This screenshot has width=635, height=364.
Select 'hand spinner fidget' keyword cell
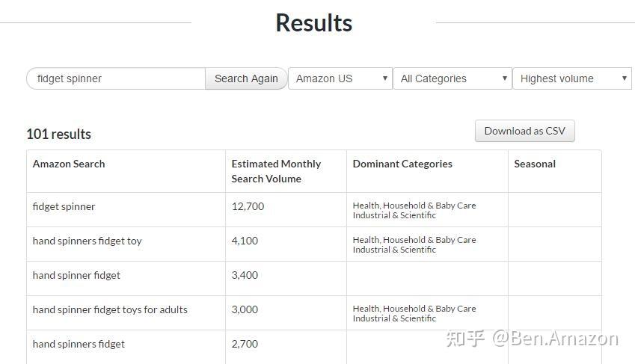pos(76,275)
